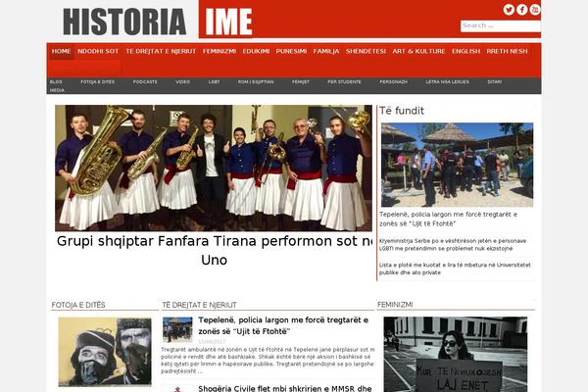Open the PODCASTS submenu link
Screen dimensions: 588x392
point(145,81)
